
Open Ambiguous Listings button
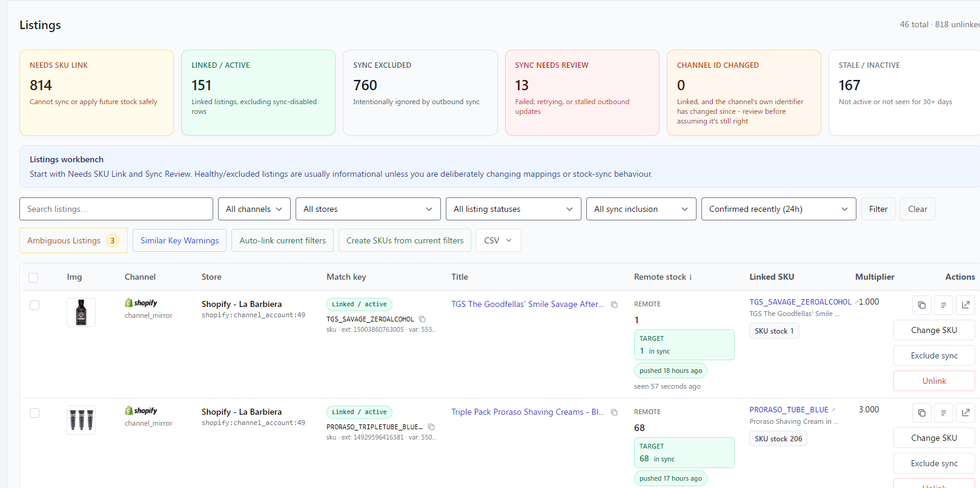click(73, 240)
